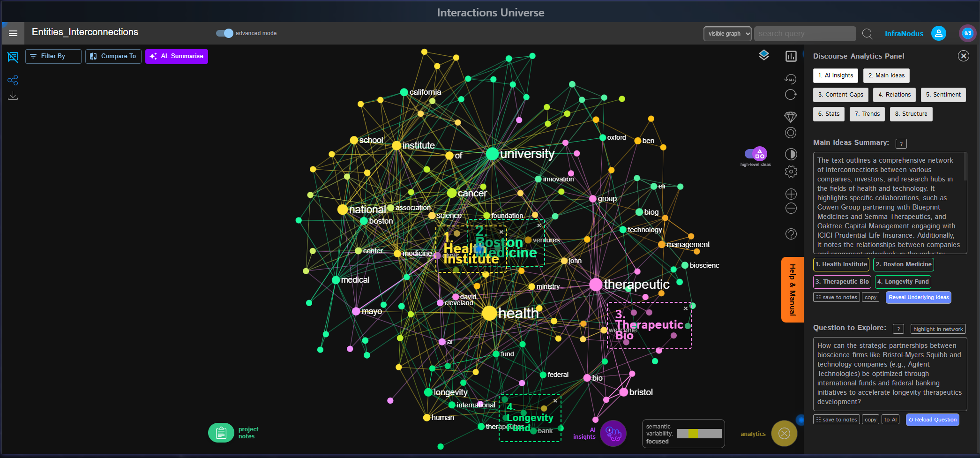
Task: Click the semantic variability indicator bar
Action: coord(699,434)
